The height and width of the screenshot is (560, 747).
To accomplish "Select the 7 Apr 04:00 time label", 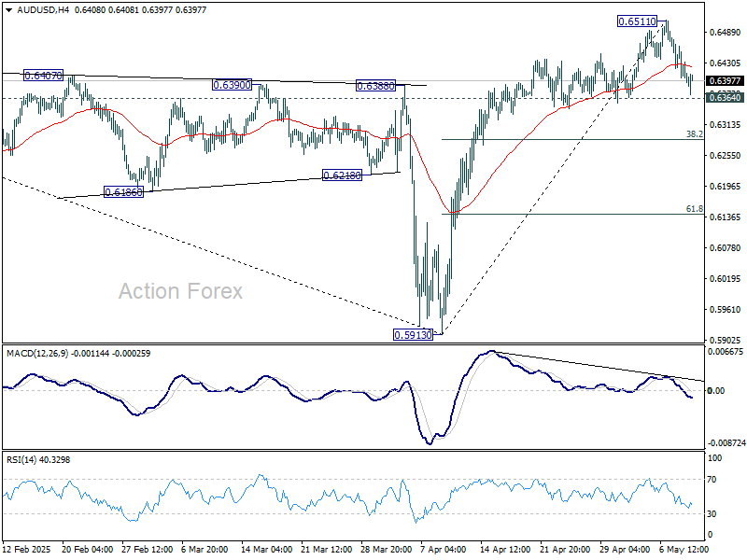I will 444,549.
